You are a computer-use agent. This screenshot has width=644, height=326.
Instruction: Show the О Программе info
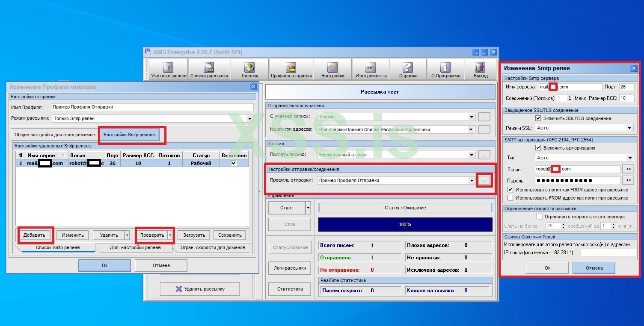pos(445,69)
